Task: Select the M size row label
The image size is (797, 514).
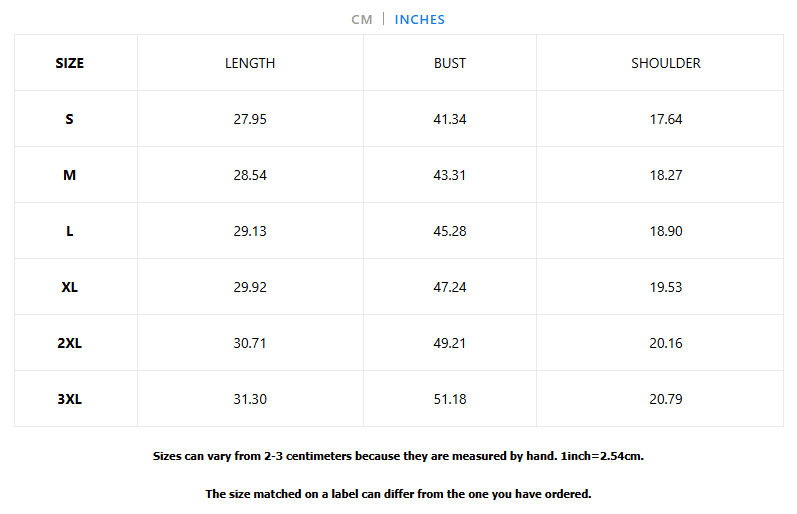Action: (x=70, y=175)
